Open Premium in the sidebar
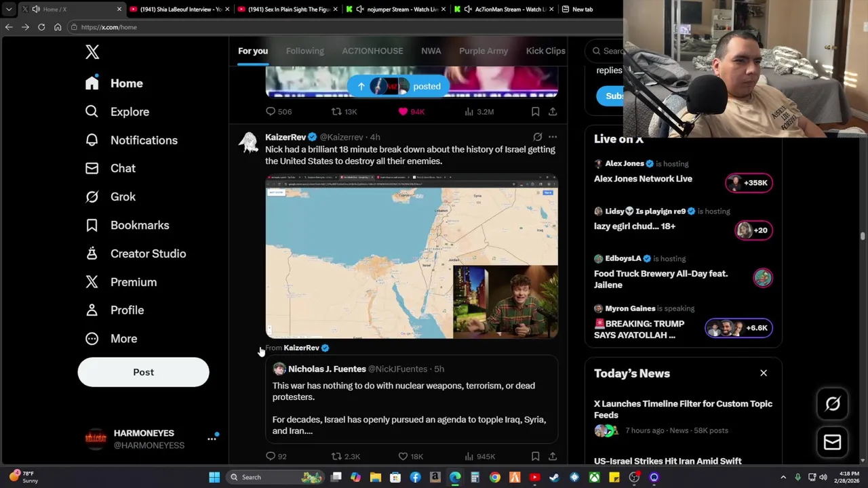The width and height of the screenshot is (868, 488). tap(121, 282)
